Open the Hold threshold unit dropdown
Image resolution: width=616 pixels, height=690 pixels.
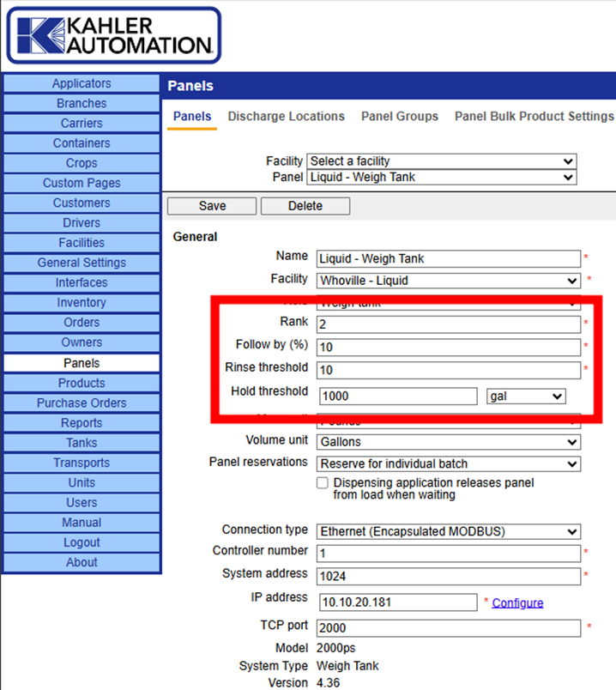pos(525,396)
